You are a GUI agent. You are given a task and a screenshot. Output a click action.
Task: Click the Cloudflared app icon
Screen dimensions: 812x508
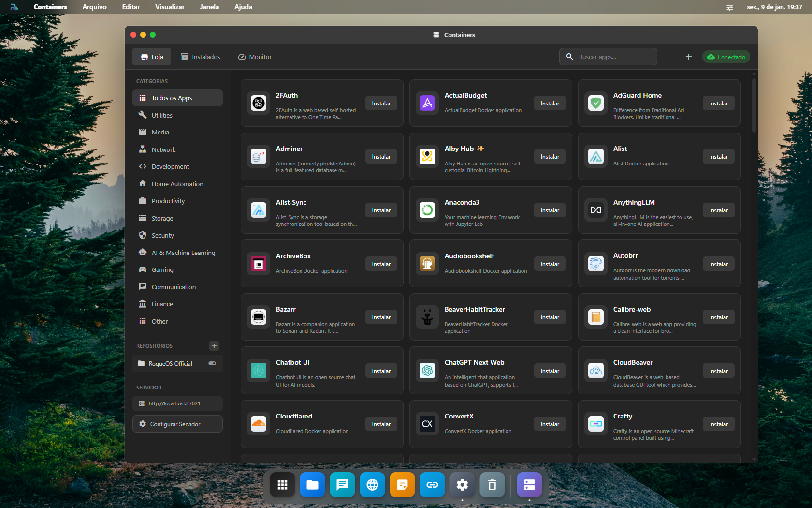259,424
